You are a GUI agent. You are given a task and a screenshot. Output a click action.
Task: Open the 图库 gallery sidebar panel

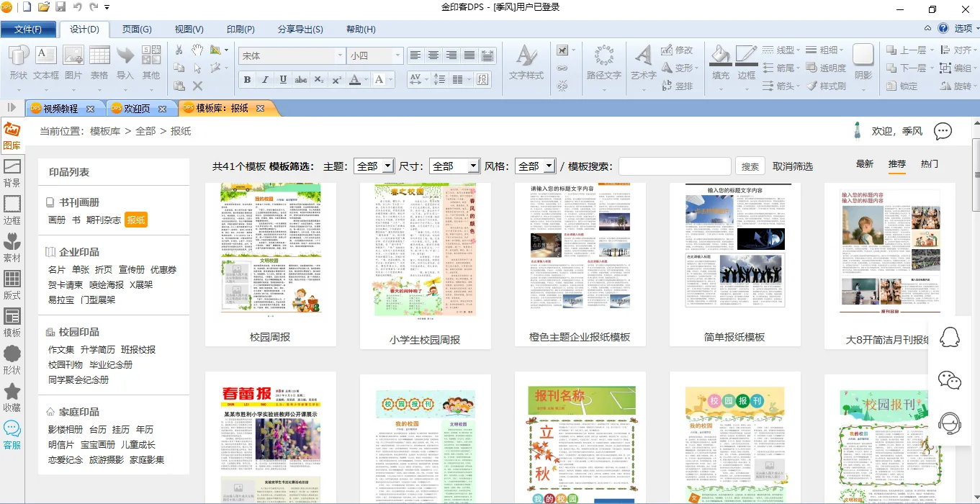(12, 135)
